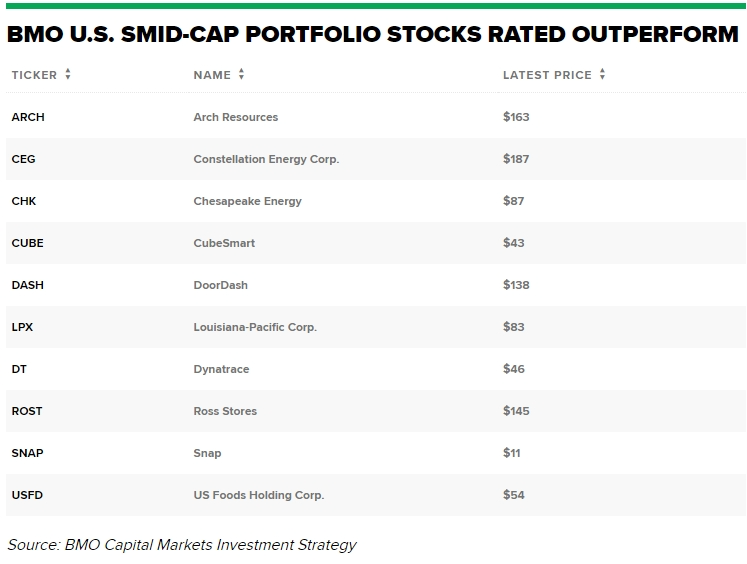
Task: Open the Chesapeake Energy company name
Action: pyautogui.click(x=247, y=201)
